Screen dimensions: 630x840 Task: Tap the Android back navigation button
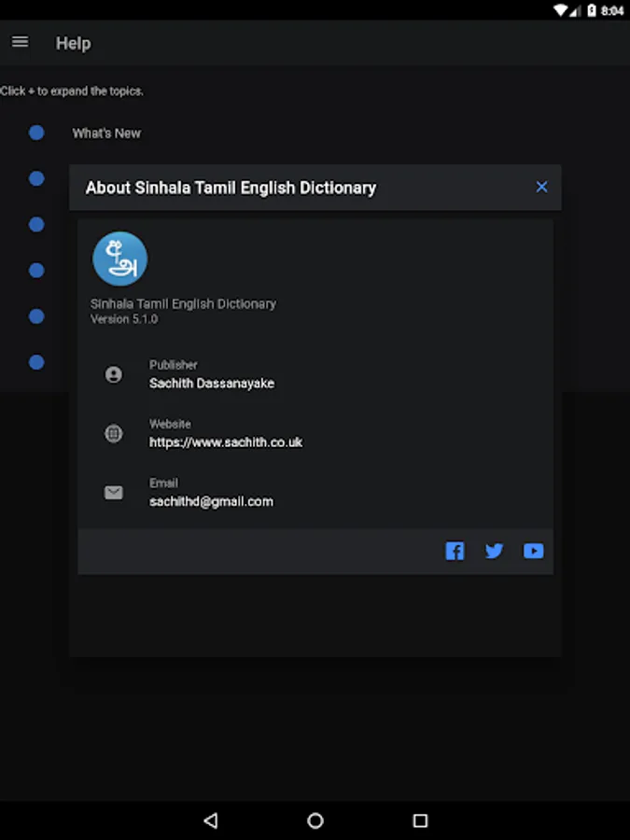point(211,820)
